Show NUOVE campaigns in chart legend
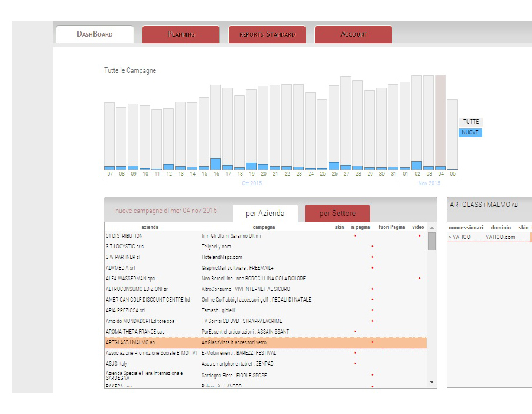 471,132
